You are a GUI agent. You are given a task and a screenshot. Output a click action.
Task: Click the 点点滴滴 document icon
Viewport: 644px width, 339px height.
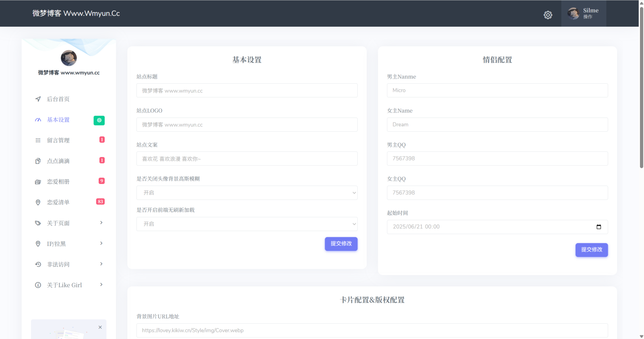point(38,161)
